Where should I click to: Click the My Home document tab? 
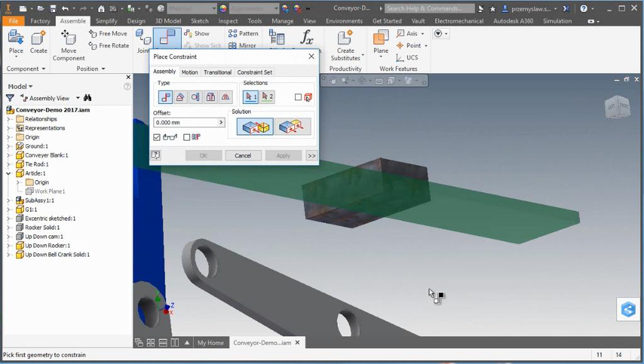211,343
